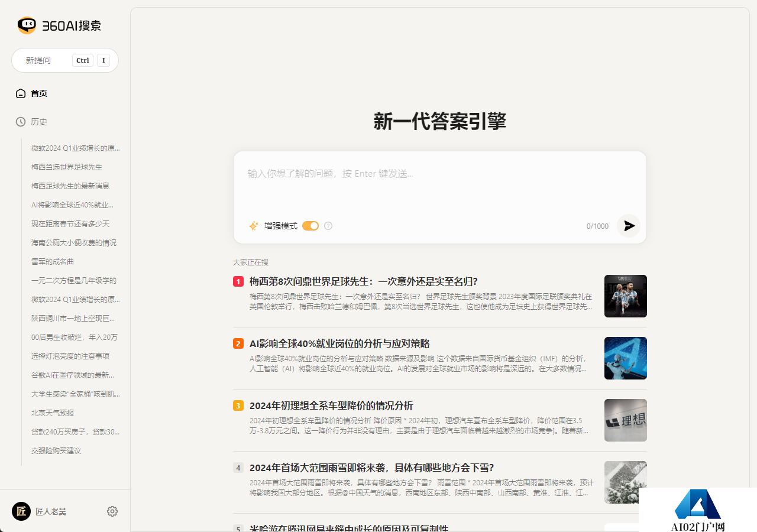Viewport: 757px width, 532px height.
Task: Toggle the 增强模式 switch
Action: (310, 226)
